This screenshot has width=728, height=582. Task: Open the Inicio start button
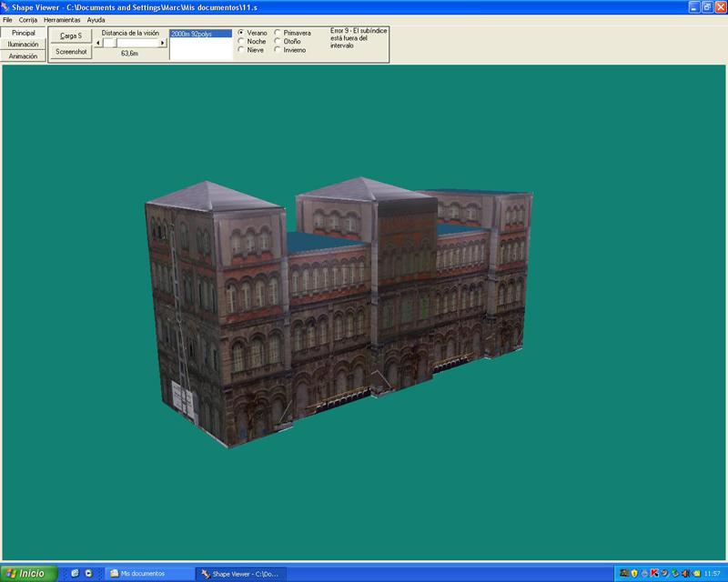(x=27, y=573)
